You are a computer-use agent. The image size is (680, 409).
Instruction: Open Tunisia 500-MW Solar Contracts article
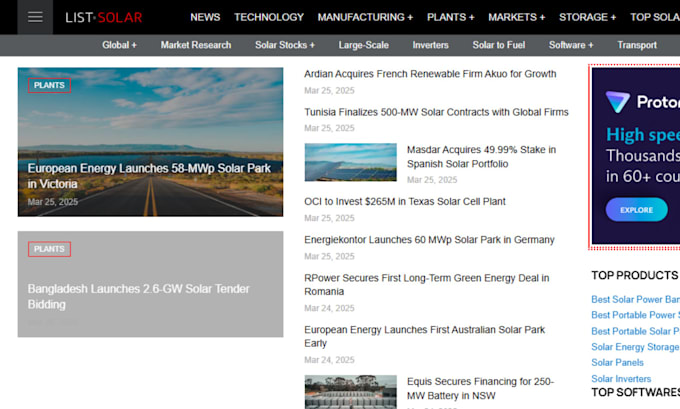(x=436, y=112)
